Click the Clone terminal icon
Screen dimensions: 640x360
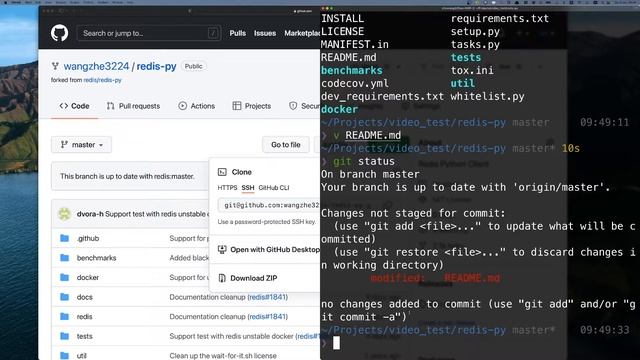tap(222, 172)
